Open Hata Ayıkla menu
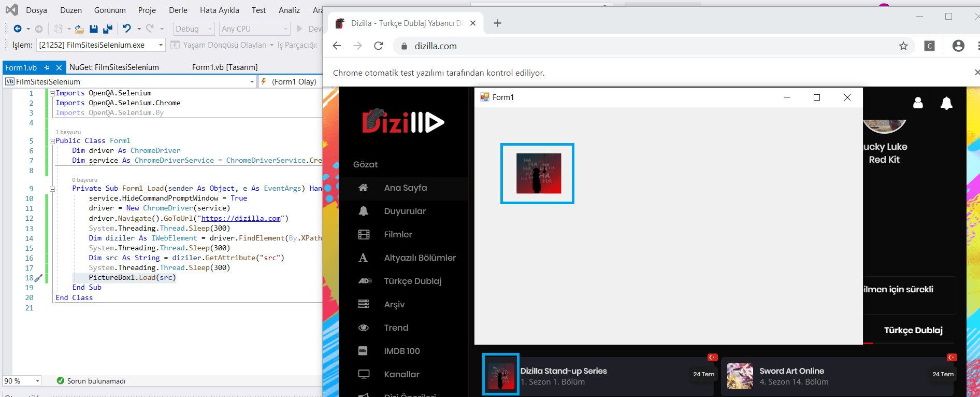This screenshot has height=397, width=980. [220, 10]
